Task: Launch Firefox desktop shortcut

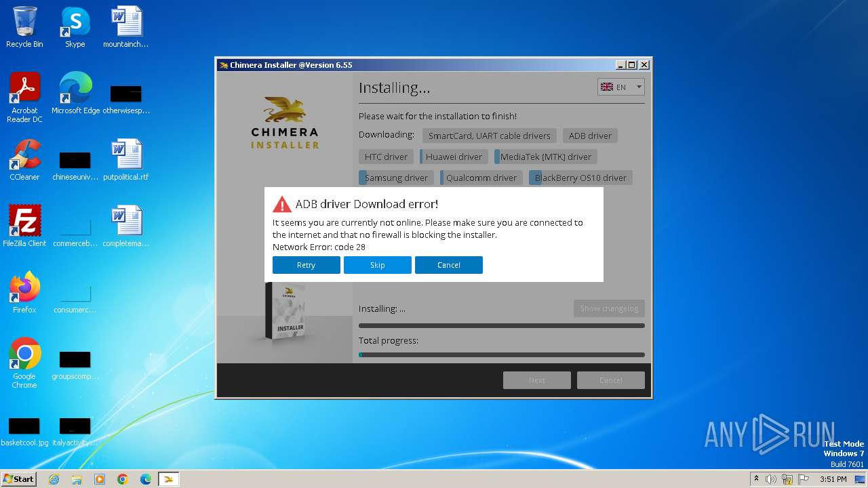Action: pyautogui.click(x=24, y=293)
